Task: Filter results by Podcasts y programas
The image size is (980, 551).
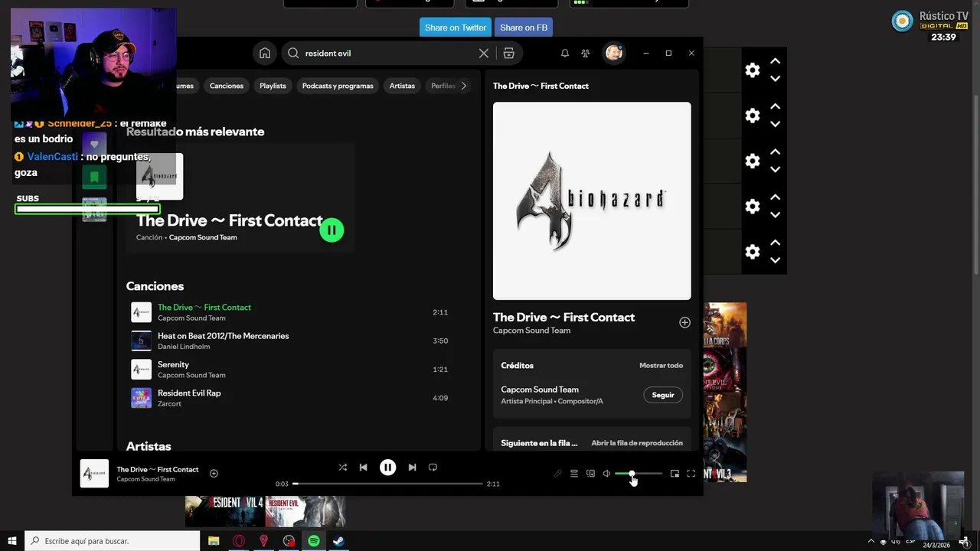Action: point(338,86)
